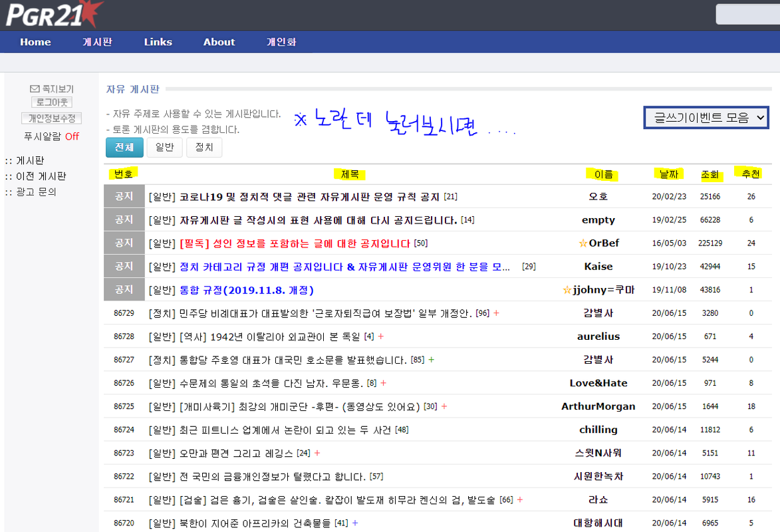Click 조회 column header

tap(710, 174)
